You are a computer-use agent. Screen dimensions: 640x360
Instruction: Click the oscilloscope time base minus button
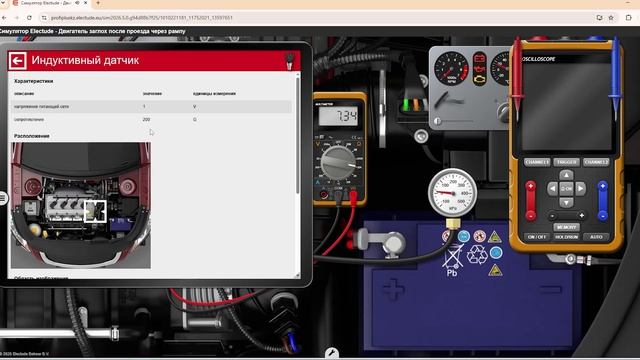552,216
